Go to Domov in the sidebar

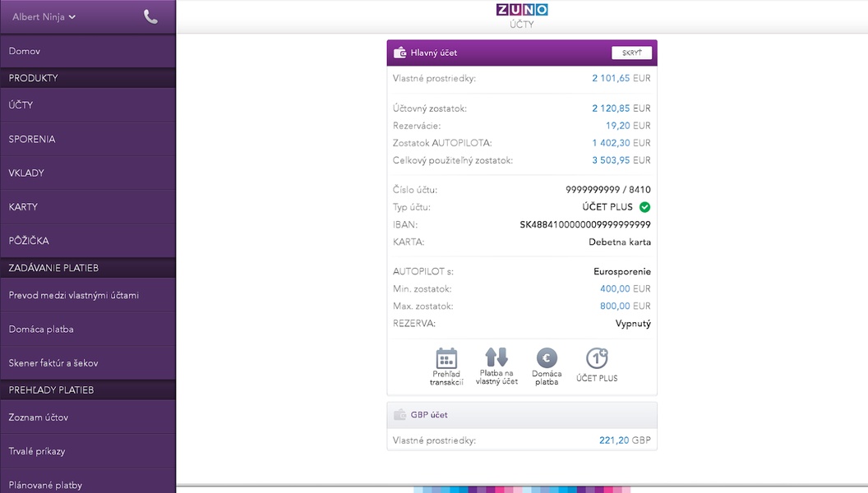pyautogui.click(x=88, y=51)
